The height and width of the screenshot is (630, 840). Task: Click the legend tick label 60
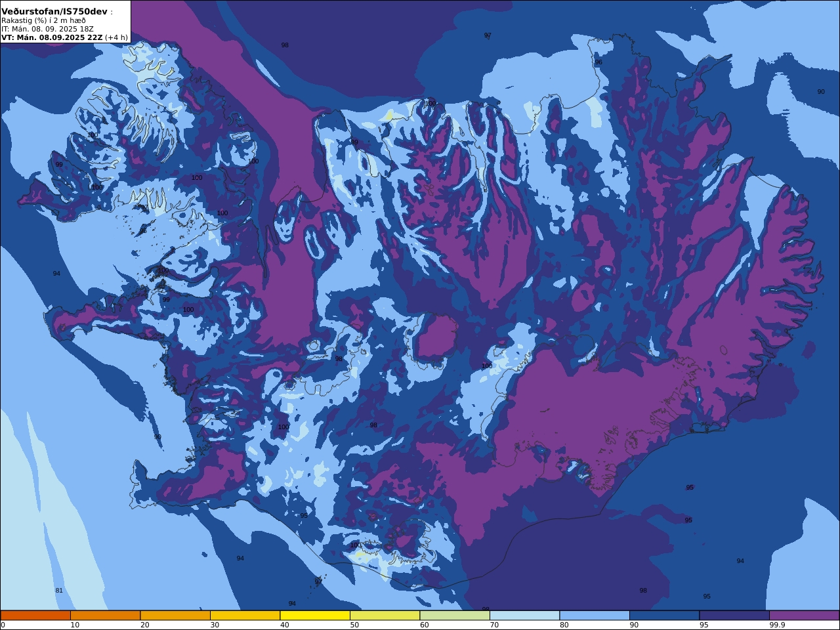tap(424, 625)
